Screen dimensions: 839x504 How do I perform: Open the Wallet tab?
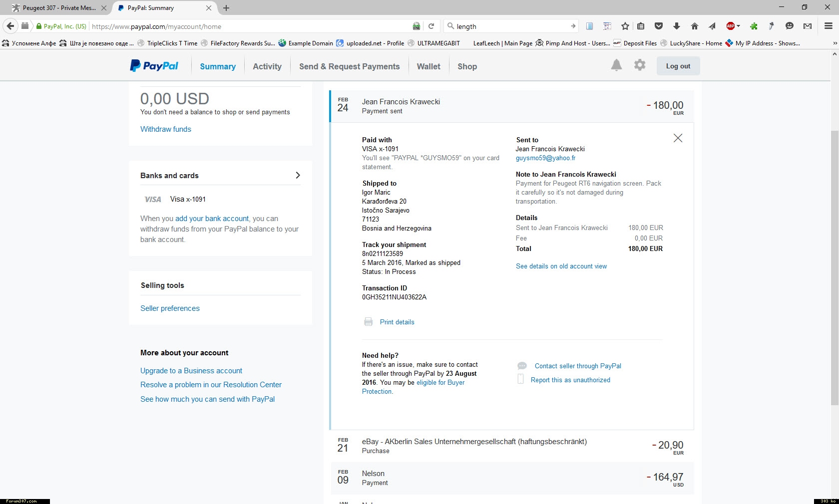pyautogui.click(x=428, y=66)
